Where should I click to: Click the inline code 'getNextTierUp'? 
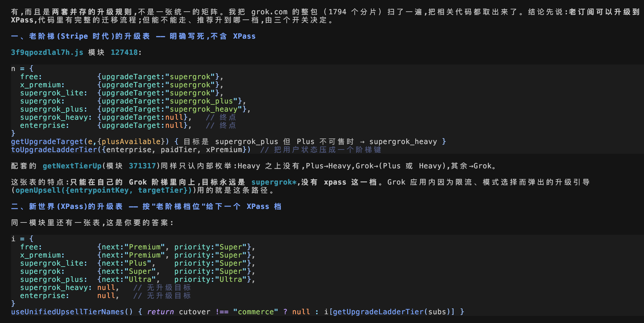pyautogui.click(x=72, y=166)
